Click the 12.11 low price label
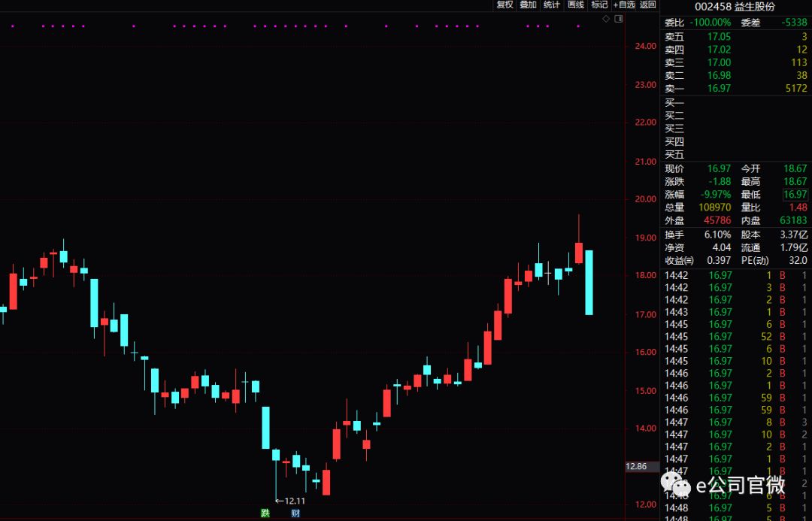Screen dimensions: 812x521 click(x=290, y=501)
